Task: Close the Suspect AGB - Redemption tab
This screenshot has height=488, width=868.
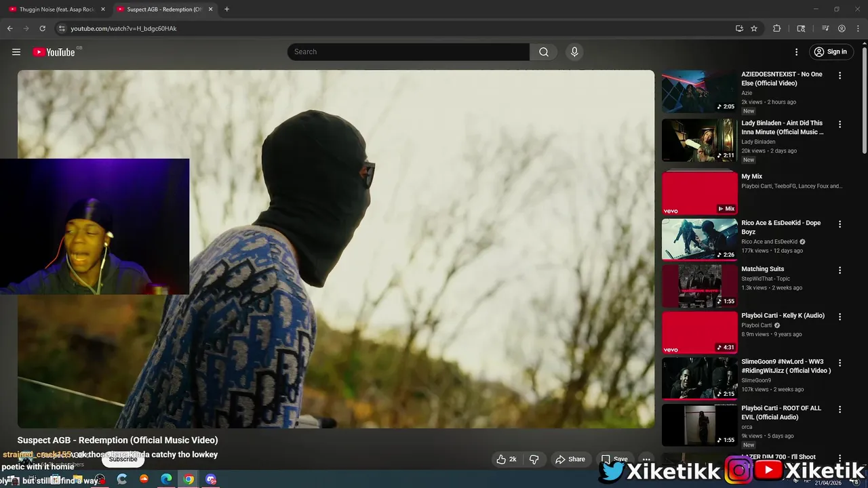Action: pos(210,9)
